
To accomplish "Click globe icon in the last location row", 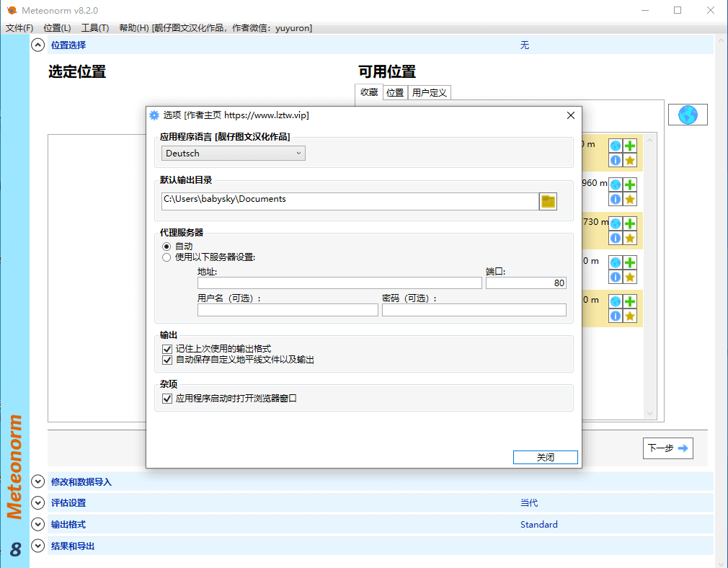I will coord(616,301).
